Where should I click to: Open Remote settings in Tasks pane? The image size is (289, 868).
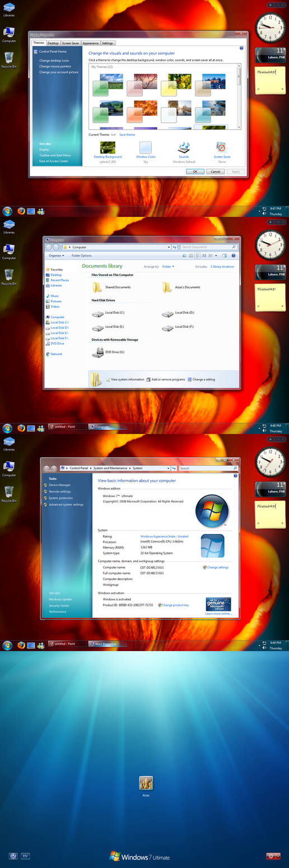click(x=60, y=491)
